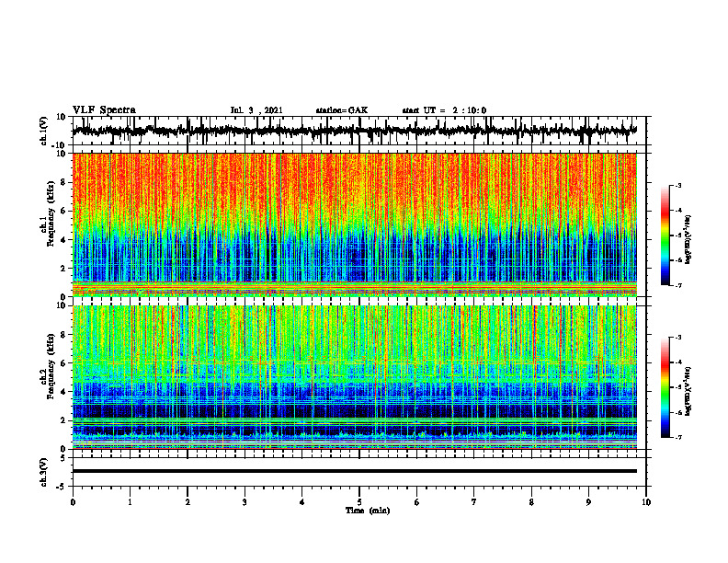728x563 pixels.
Task: Click the "10" tick on the time axis
Action: click(x=646, y=502)
